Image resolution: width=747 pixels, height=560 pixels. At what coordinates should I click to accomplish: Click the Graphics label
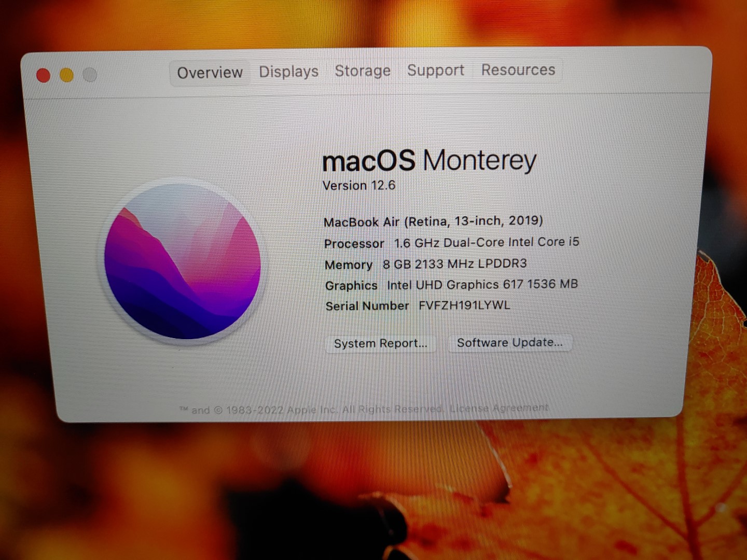(351, 285)
